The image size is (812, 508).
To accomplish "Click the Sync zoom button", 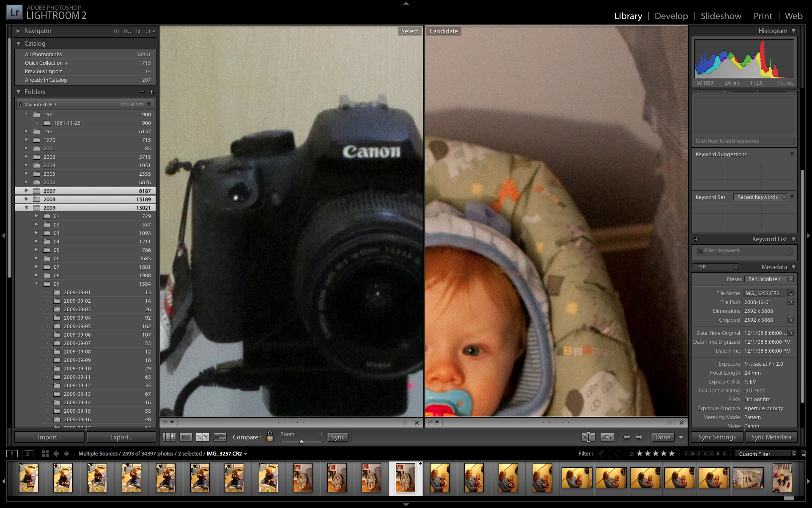I will pyautogui.click(x=338, y=437).
